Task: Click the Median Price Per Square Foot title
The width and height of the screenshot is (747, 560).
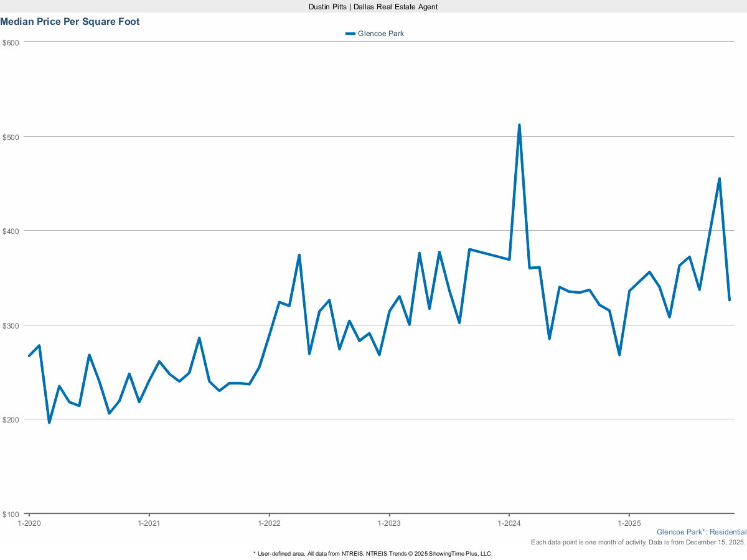Action: click(x=70, y=21)
